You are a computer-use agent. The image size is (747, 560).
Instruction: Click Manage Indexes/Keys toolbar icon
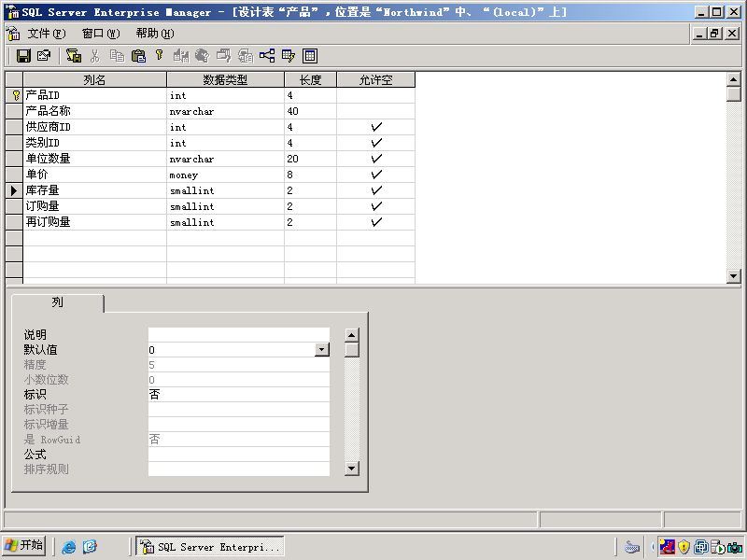point(289,56)
